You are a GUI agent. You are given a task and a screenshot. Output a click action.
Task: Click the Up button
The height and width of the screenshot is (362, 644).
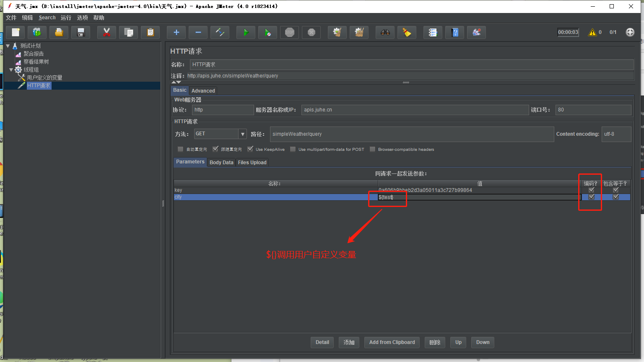tap(459, 342)
